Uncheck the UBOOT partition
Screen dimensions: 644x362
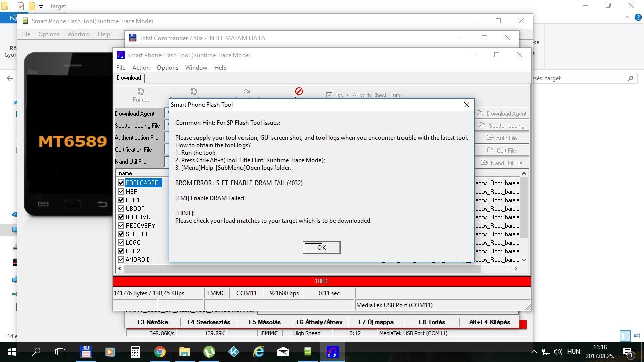click(x=121, y=209)
